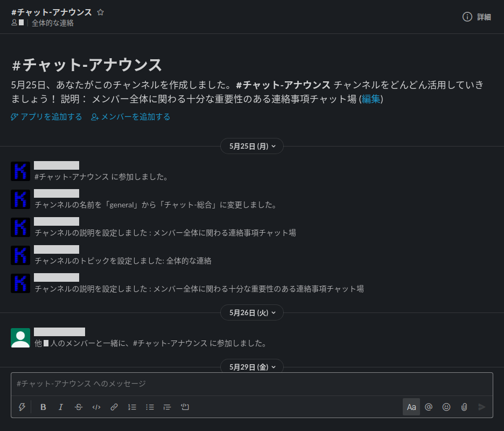Toggle the Aa formatting bar off
Screen dimensions: 504x431
click(411, 407)
